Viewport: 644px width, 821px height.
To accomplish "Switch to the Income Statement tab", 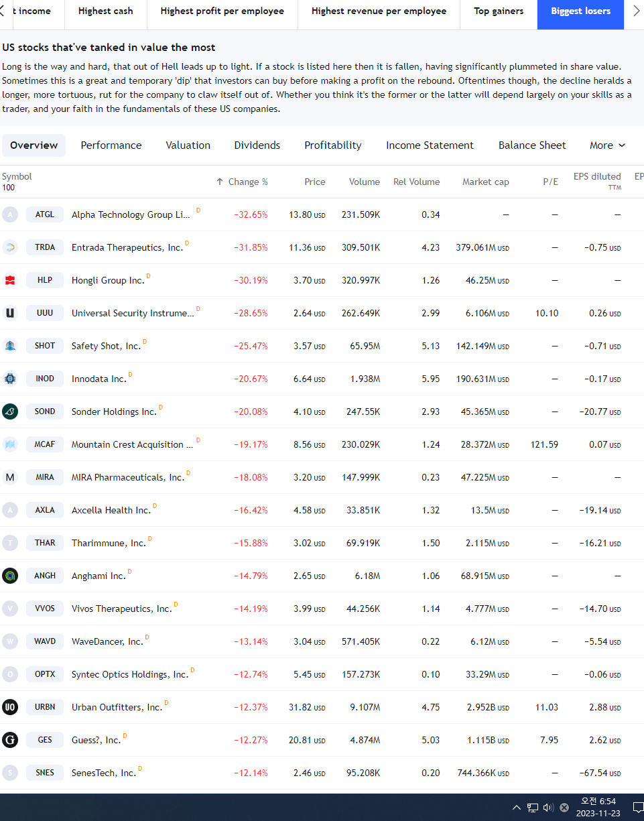I will (430, 145).
